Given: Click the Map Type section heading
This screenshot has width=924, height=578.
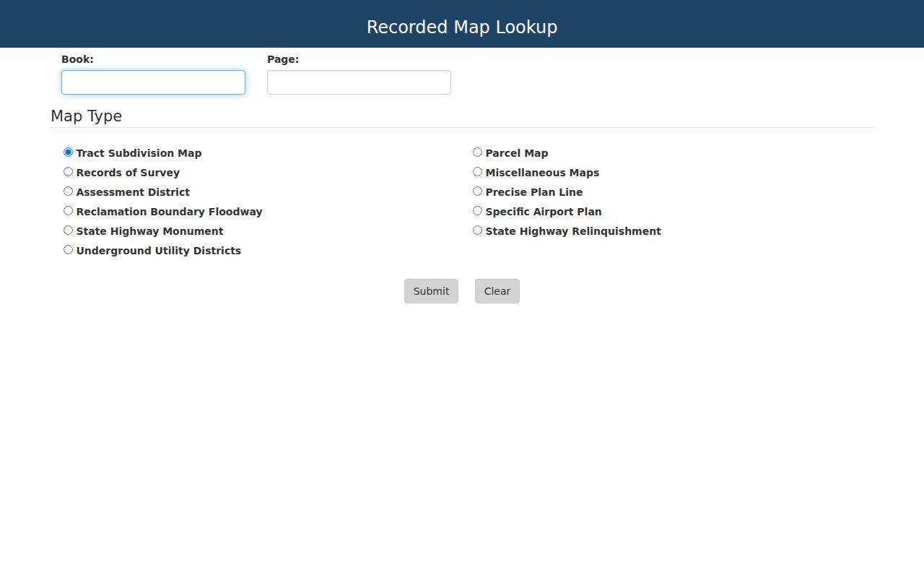Looking at the screenshot, I should point(86,116).
